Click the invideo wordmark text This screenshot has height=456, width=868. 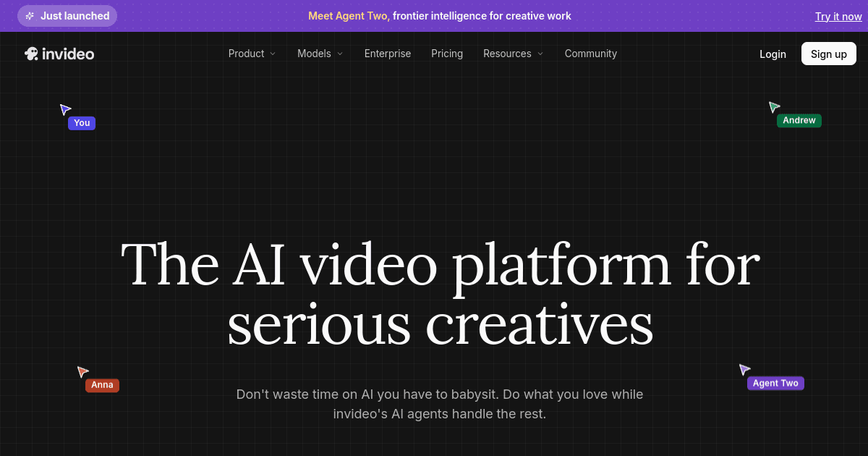point(68,54)
